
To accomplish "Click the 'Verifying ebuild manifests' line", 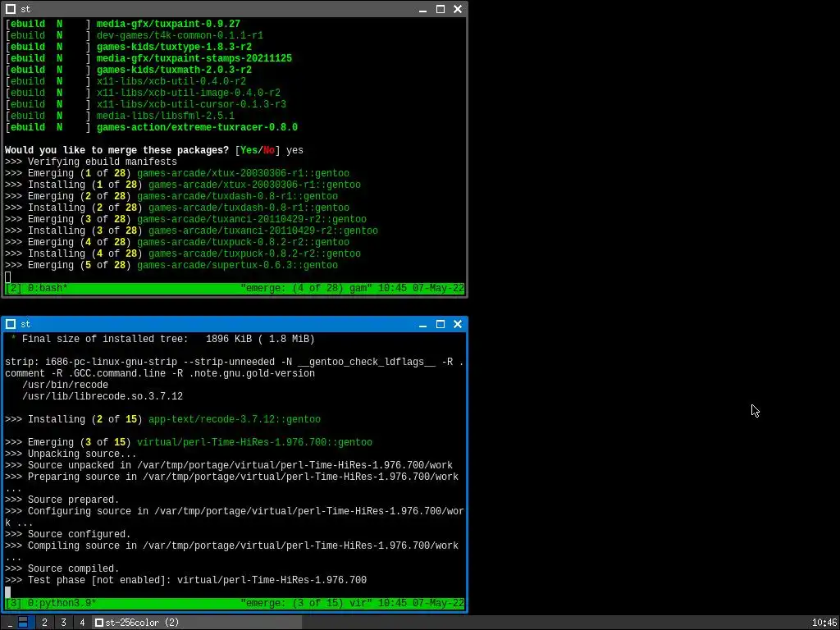I will point(91,162).
